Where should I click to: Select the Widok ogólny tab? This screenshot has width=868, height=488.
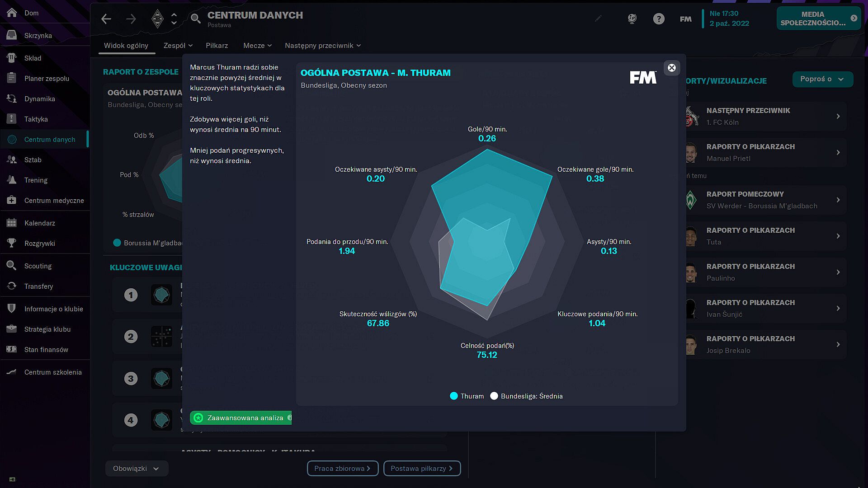[x=126, y=46]
